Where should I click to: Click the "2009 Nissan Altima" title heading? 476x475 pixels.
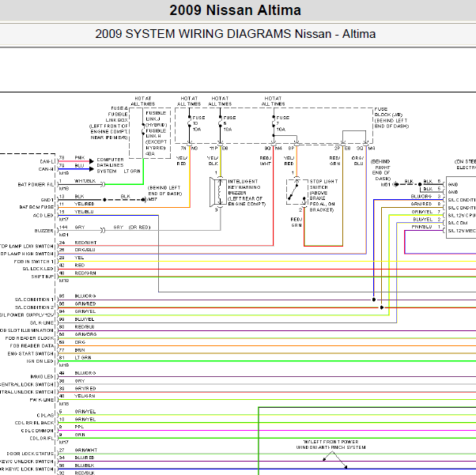pyautogui.click(x=235, y=10)
